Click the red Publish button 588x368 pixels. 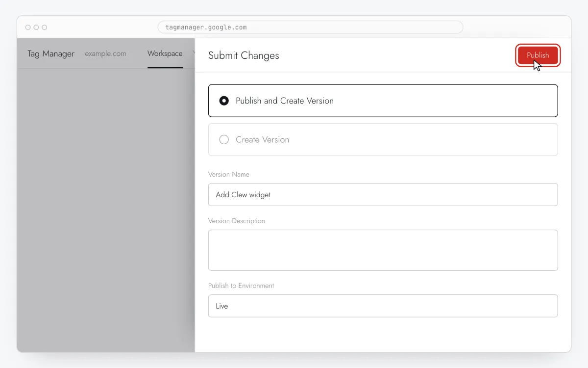point(538,55)
